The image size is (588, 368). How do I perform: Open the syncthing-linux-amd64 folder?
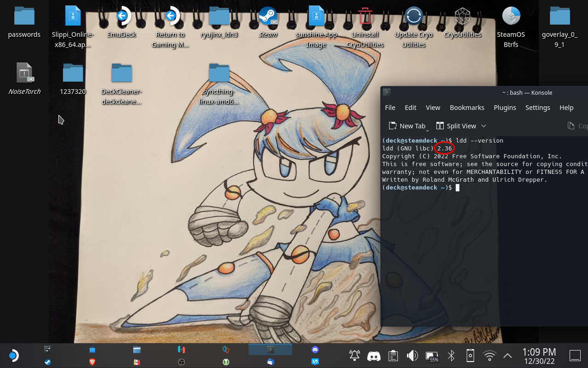tap(219, 84)
